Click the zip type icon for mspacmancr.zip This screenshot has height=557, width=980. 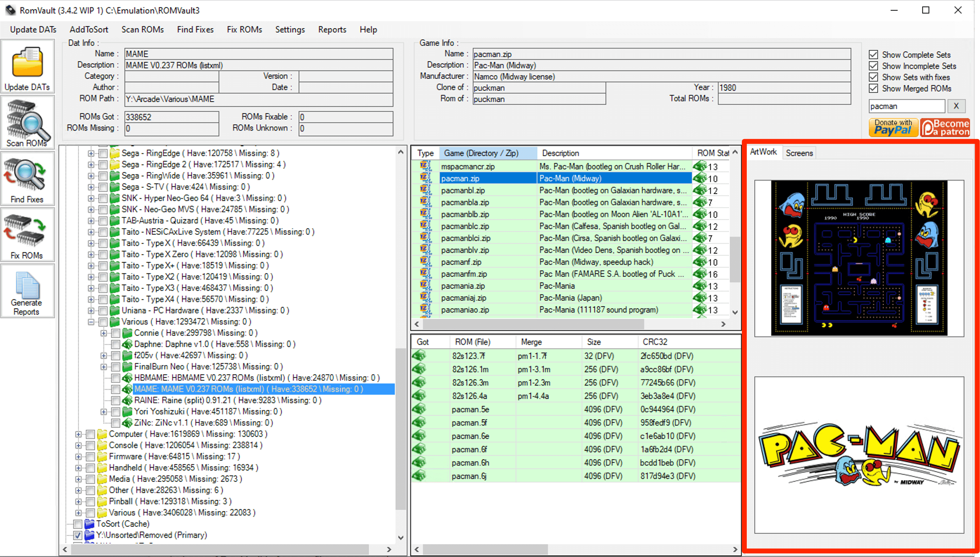pos(425,166)
